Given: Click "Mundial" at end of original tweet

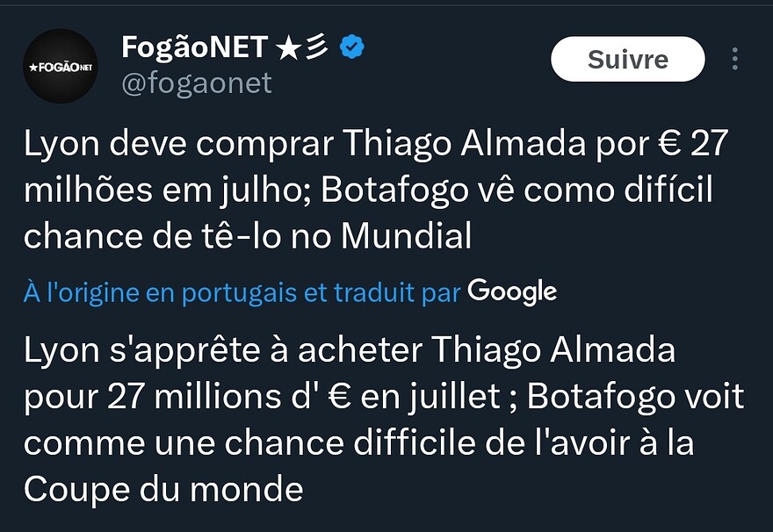Looking at the screenshot, I should click(x=406, y=235).
